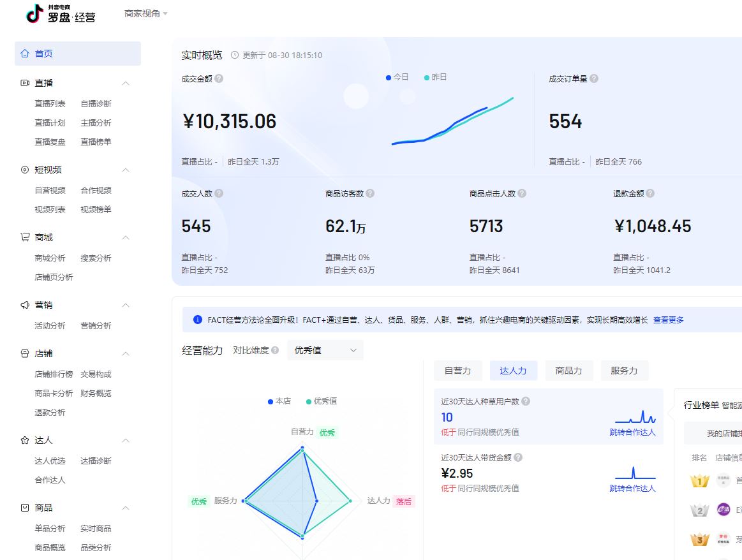
Task: Click the 查看更多 link in FACT banner
Action: coord(668,320)
